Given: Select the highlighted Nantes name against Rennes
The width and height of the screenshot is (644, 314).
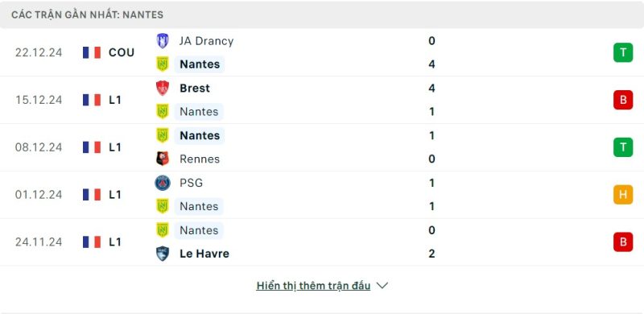Looking at the screenshot, I should coord(200,135).
